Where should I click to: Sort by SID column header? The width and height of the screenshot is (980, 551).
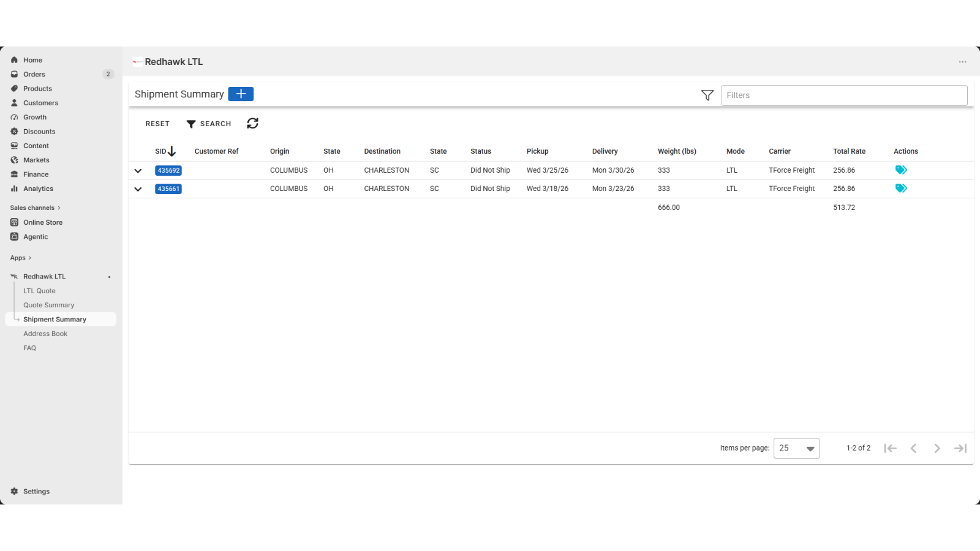(x=165, y=151)
